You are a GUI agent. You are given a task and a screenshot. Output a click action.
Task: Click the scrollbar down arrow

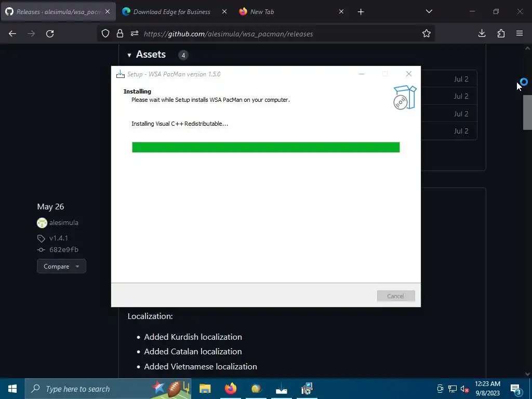coord(527,374)
